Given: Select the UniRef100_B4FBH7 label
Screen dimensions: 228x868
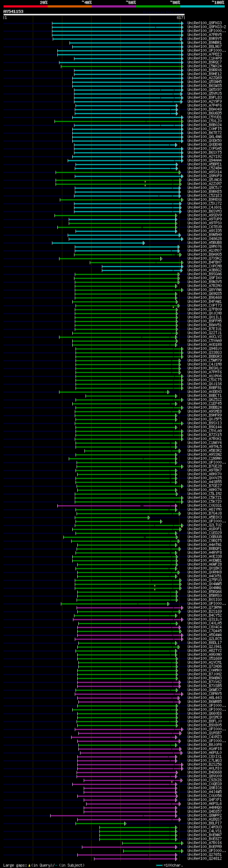Looking at the screenshot, I should (x=204, y=262).
